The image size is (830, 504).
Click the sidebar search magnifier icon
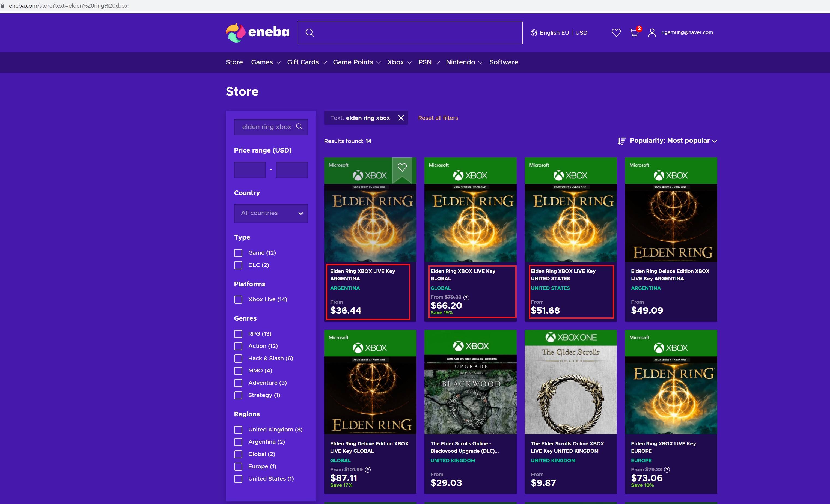point(299,127)
